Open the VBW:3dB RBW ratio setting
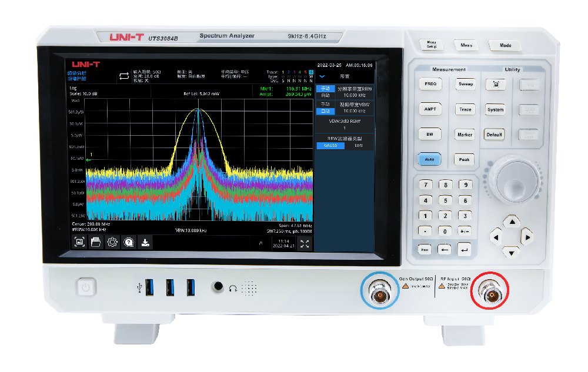Screen dimensions: 588x372 click(345, 124)
